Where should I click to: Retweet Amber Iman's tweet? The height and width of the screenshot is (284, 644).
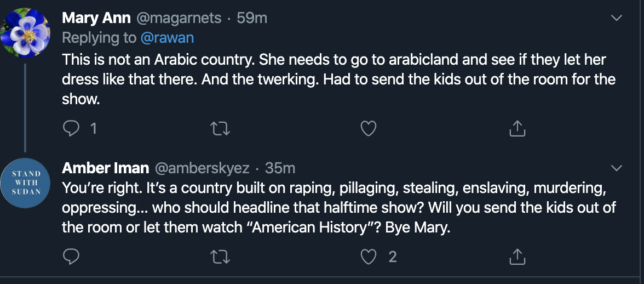[220, 257]
